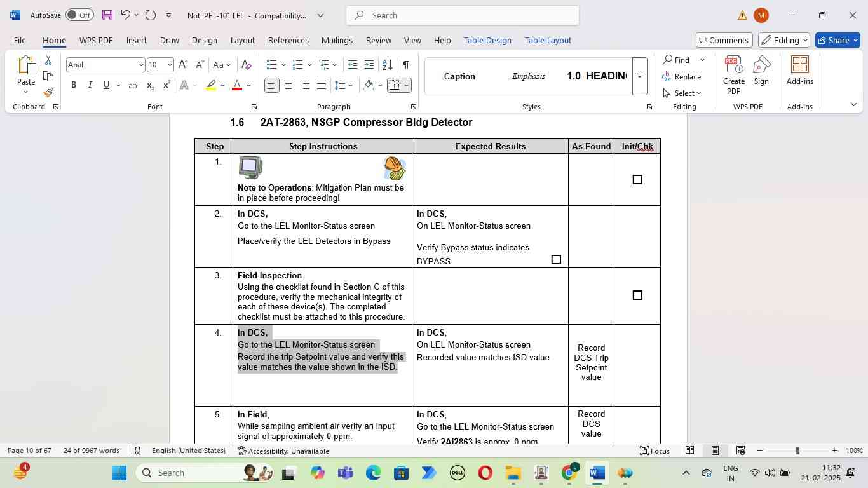868x488 pixels.
Task: Clear all formatting icon
Action: pos(247,65)
